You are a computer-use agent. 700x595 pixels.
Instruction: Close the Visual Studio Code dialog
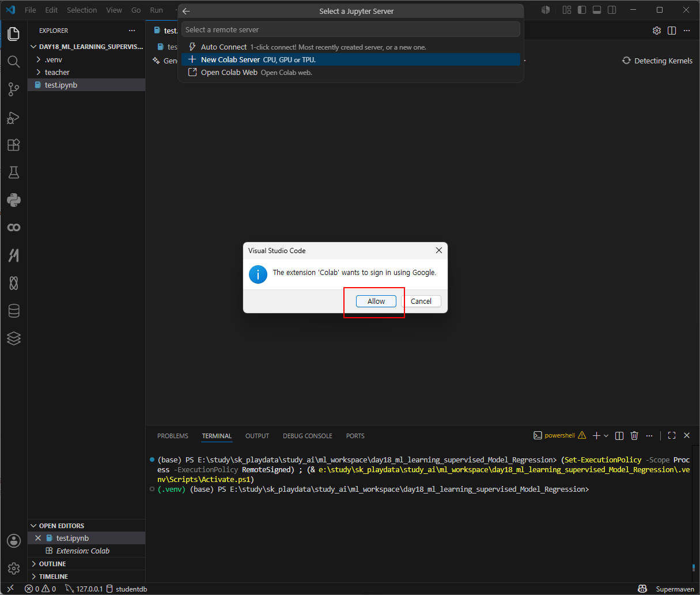439,250
